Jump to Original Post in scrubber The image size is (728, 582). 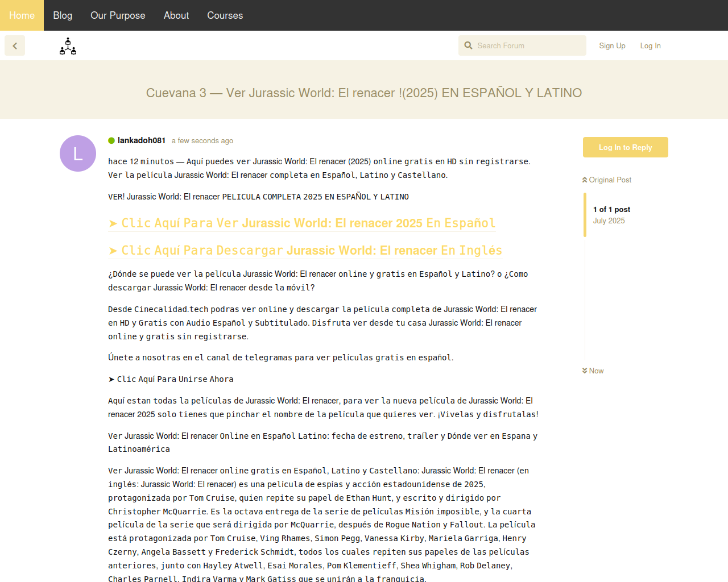click(606, 180)
